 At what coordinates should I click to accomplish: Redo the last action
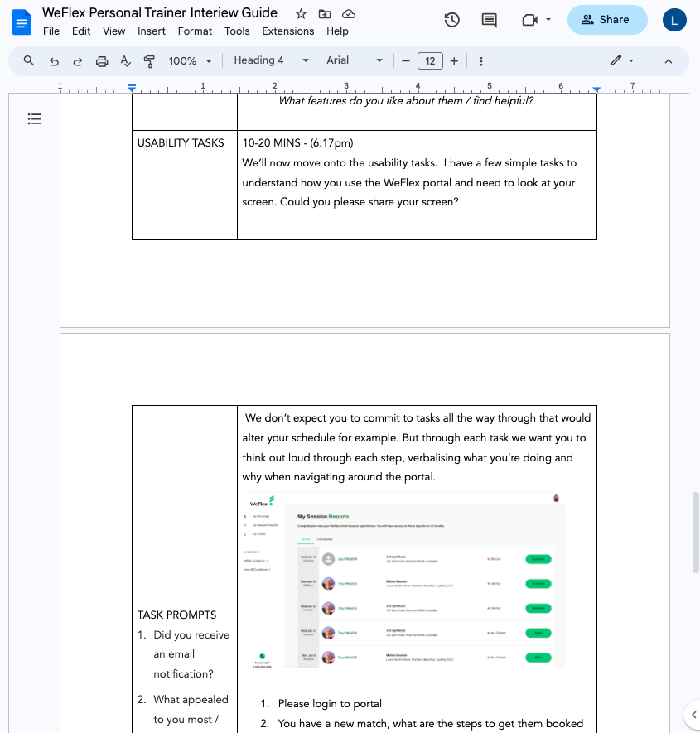point(78,61)
